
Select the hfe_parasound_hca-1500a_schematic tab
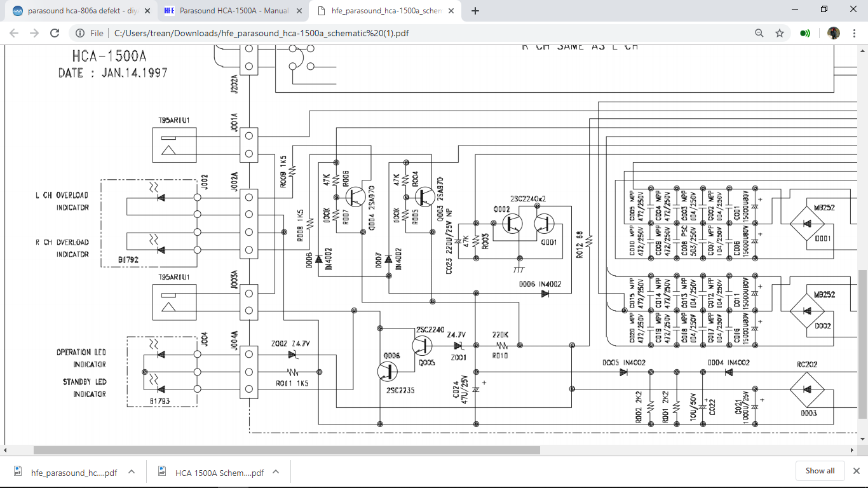click(385, 11)
